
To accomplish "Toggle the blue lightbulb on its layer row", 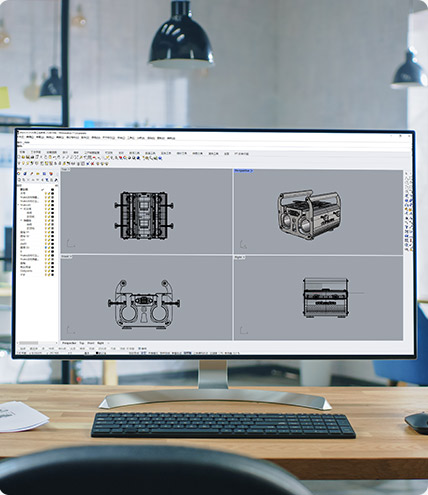I will tap(46, 247).
